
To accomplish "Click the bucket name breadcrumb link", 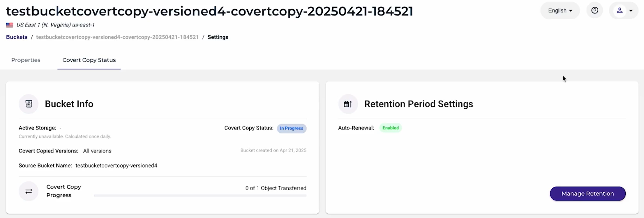I will pos(117,37).
